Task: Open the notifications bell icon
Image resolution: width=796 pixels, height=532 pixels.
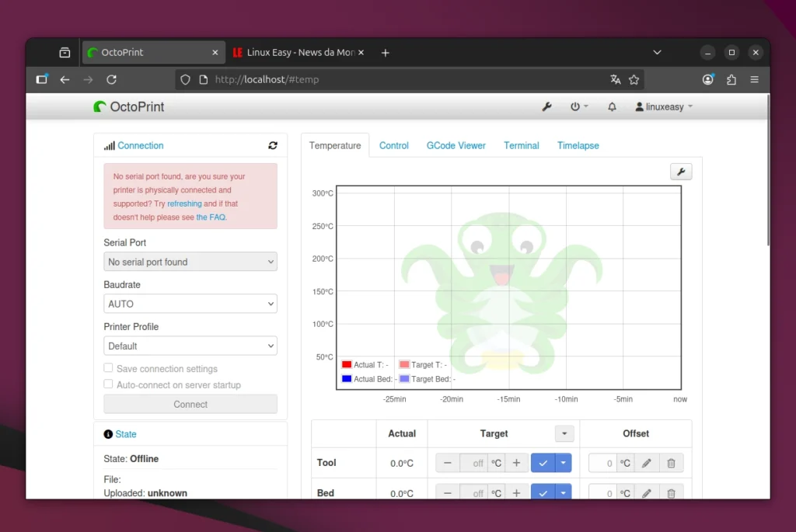Action: [612, 106]
